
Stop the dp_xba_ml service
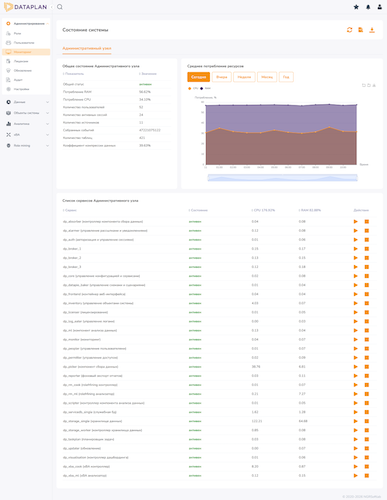367,476
